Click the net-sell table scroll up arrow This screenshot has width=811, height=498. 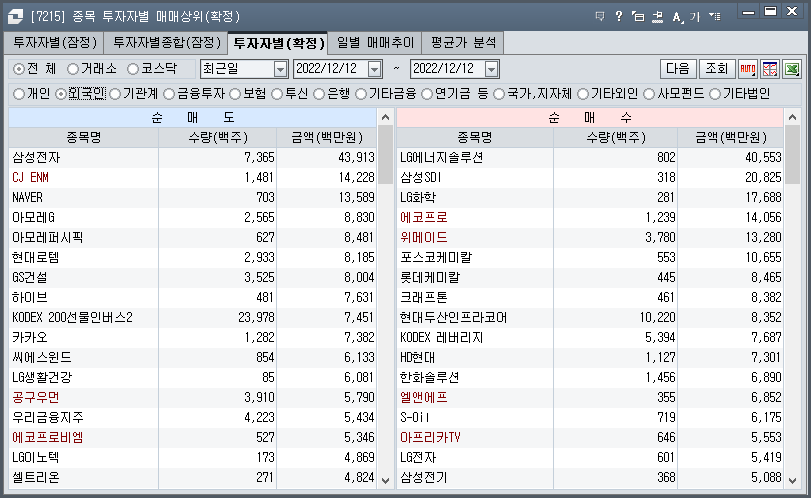pyautogui.click(x=385, y=117)
